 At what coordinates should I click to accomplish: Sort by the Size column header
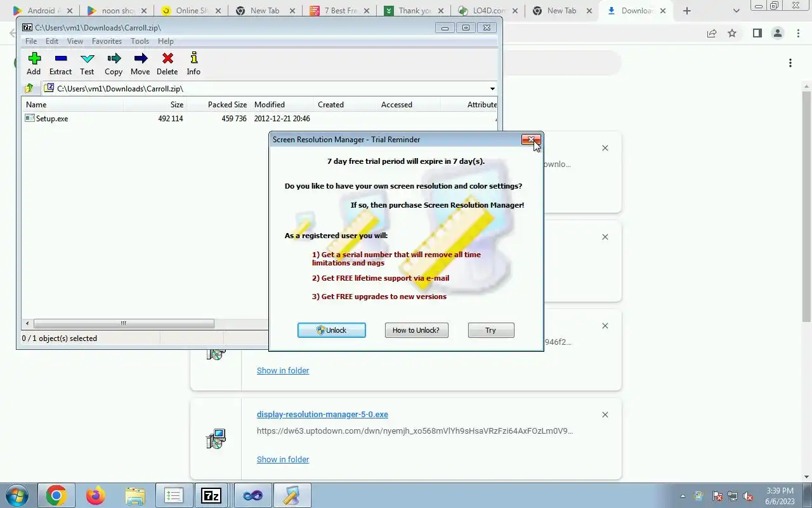[x=154, y=105]
